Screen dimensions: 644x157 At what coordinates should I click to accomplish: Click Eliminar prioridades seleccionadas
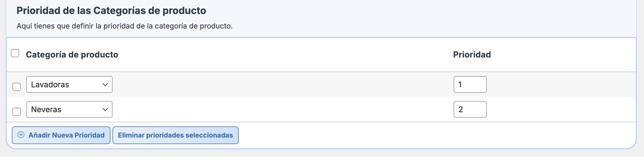pyautogui.click(x=175, y=135)
